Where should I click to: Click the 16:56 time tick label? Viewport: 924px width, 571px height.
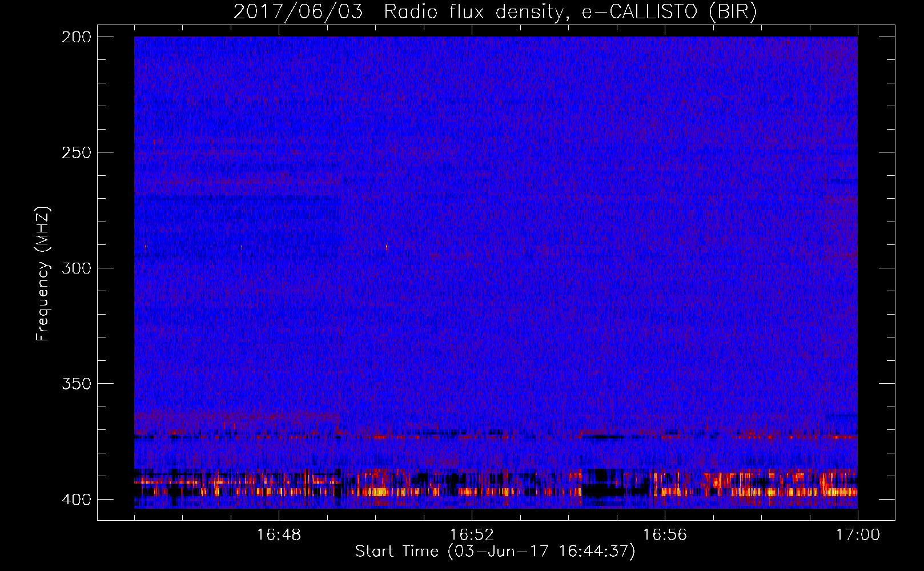665,534
